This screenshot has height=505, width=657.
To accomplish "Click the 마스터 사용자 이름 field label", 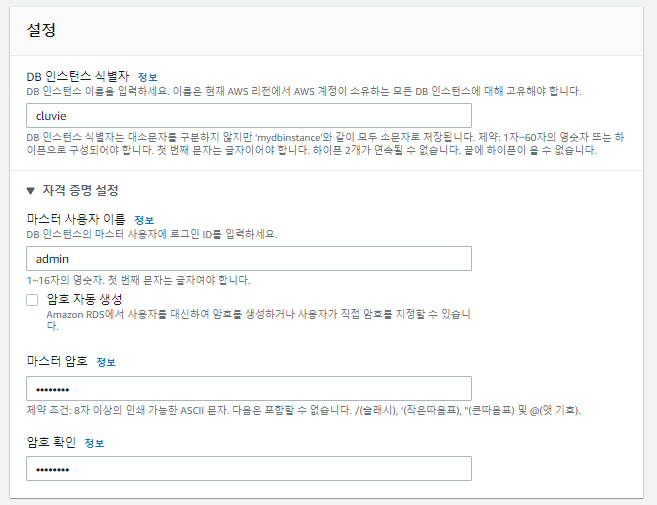I will (x=76, y=219).
